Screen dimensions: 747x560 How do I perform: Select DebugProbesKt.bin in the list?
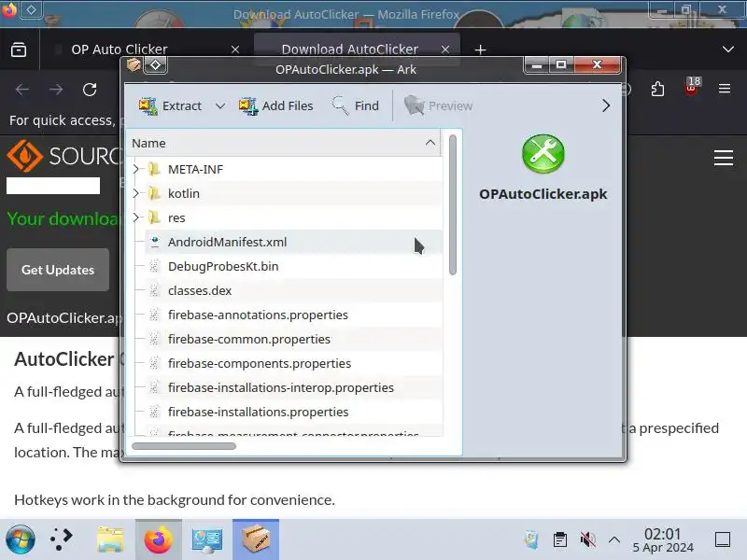[x=223, y=266]
